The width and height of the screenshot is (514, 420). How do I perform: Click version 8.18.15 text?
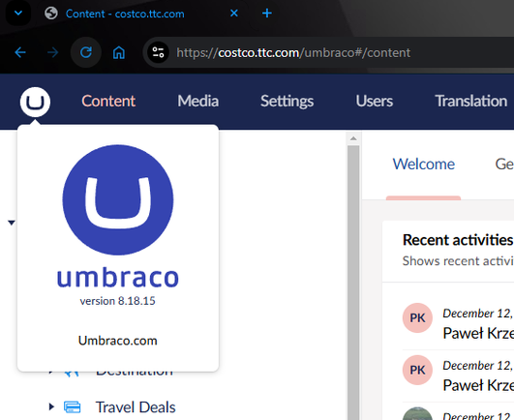(118, 301)
